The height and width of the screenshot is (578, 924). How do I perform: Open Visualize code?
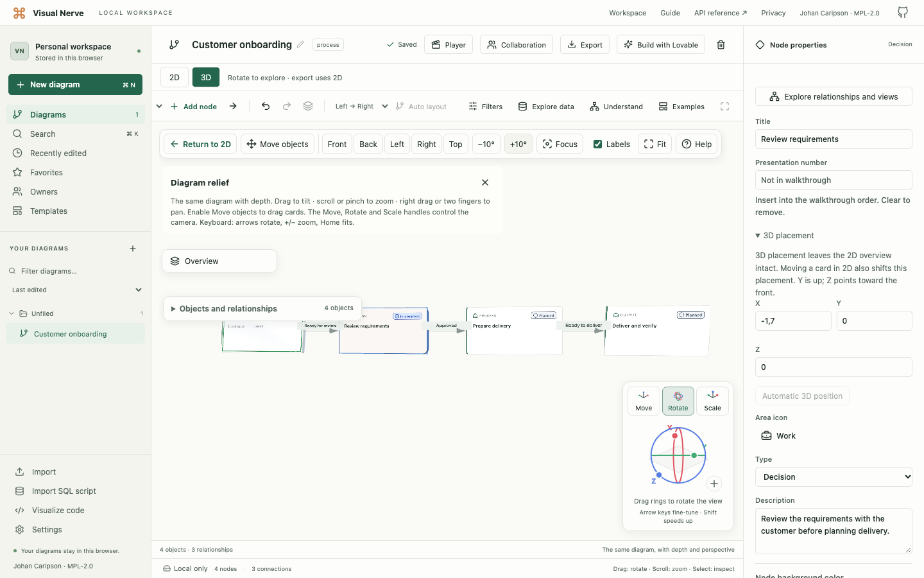75,511
